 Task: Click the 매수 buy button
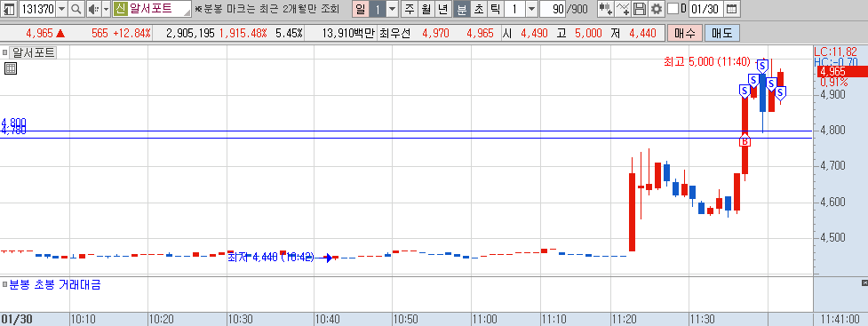(x=684, y=33)
